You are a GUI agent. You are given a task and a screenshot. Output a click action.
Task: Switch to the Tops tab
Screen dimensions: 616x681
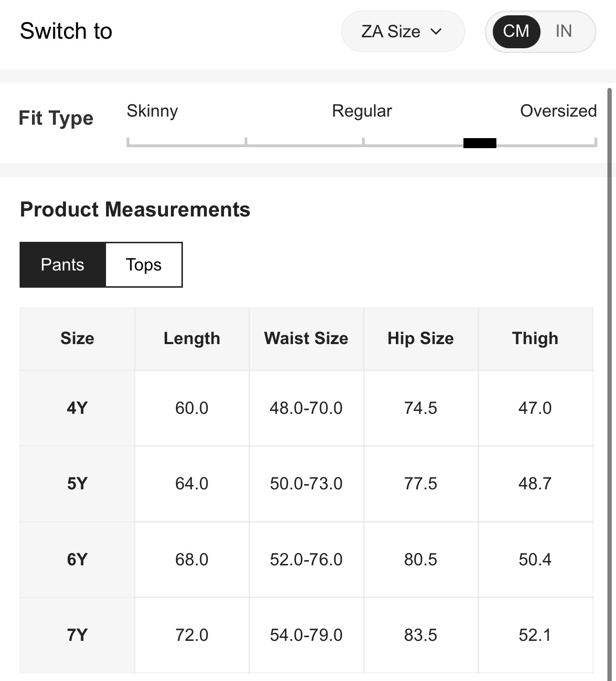[x=144, y=265]
